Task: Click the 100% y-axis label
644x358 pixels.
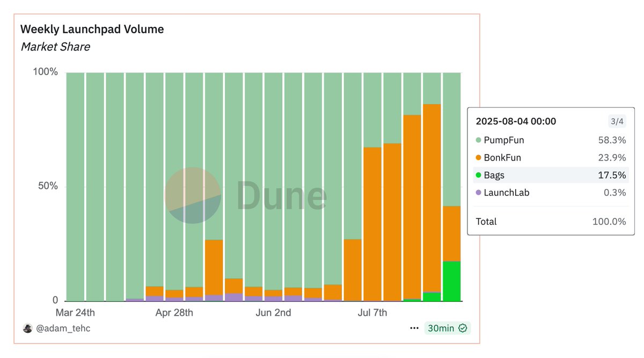Action: coord(46,72)
